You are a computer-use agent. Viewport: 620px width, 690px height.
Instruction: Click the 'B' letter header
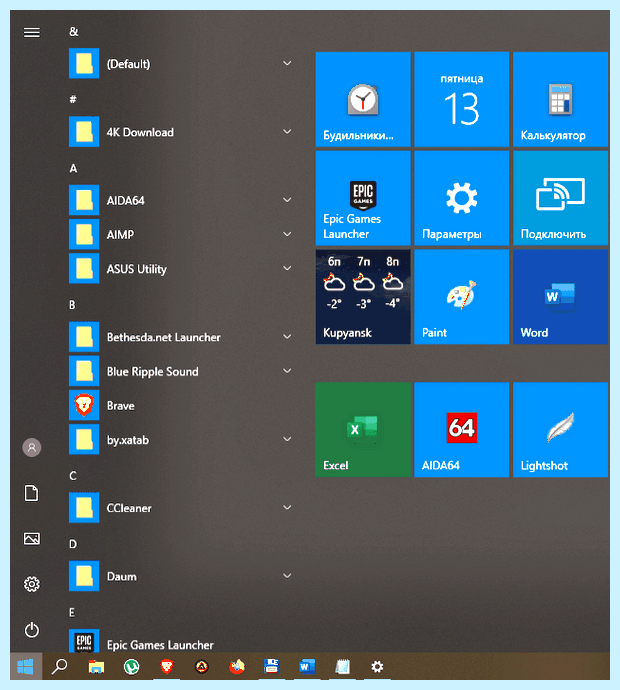[73, 305]
